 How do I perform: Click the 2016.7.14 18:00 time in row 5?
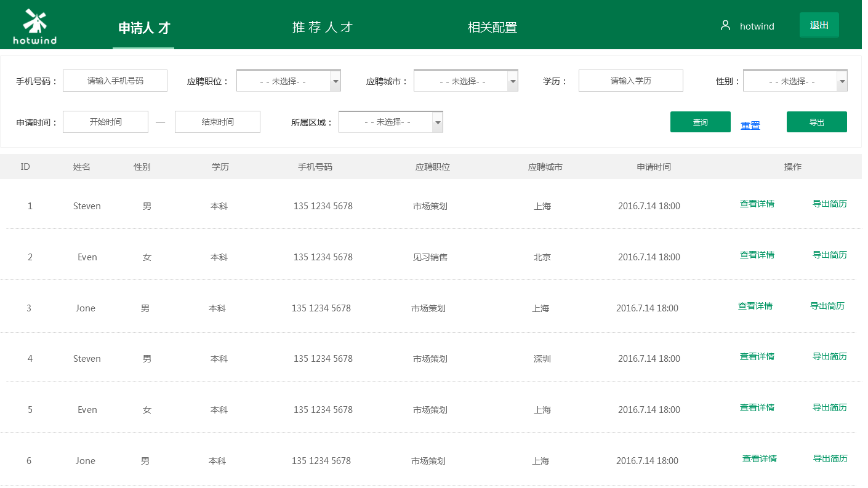tap(649, 410)
